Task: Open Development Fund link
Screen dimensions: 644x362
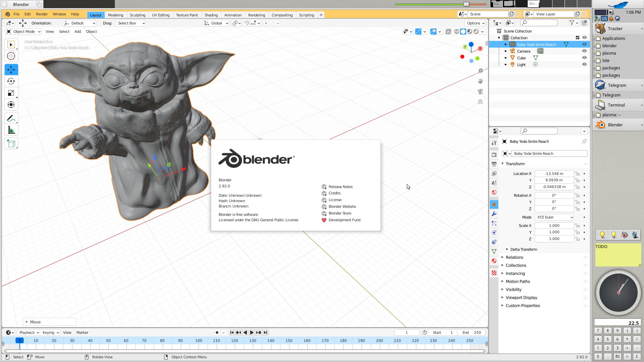Action: point(341,220)
